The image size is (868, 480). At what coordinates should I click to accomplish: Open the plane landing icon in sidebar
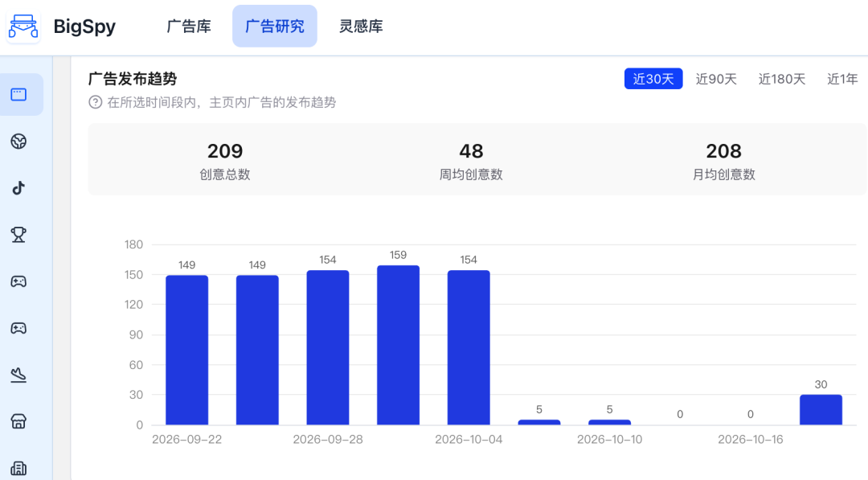coord(18,375)
